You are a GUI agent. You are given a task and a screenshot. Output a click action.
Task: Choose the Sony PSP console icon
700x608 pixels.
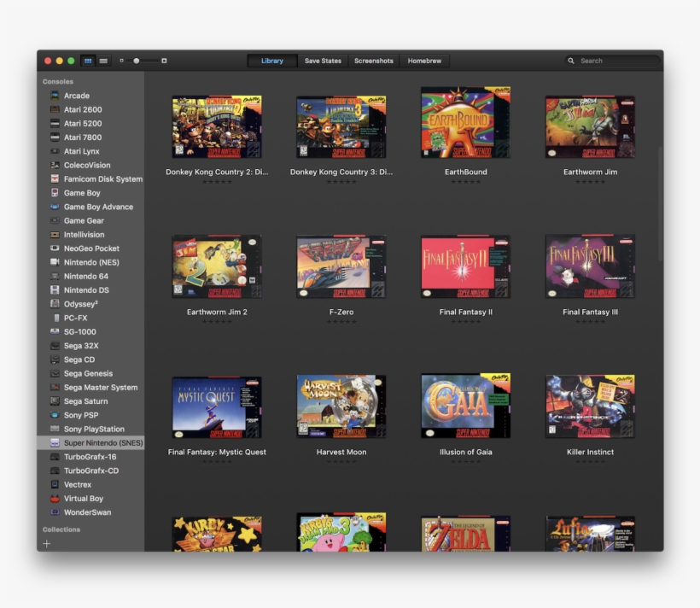point(55,415)
